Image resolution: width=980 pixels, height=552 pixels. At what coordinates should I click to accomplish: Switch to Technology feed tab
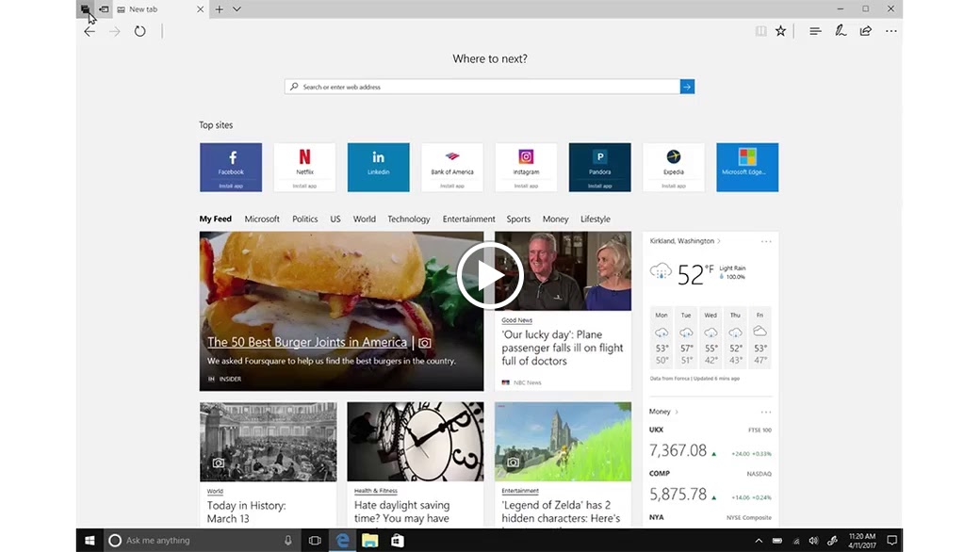point(409,219)
